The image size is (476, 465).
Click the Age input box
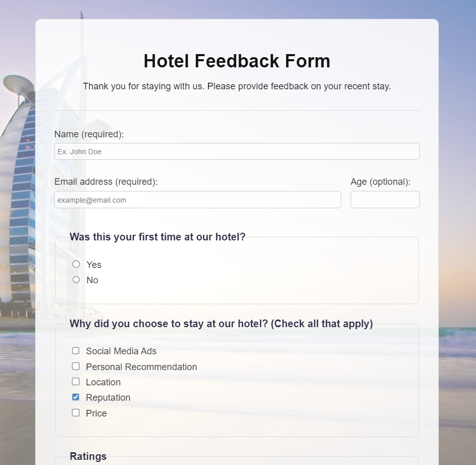(385, 200)
